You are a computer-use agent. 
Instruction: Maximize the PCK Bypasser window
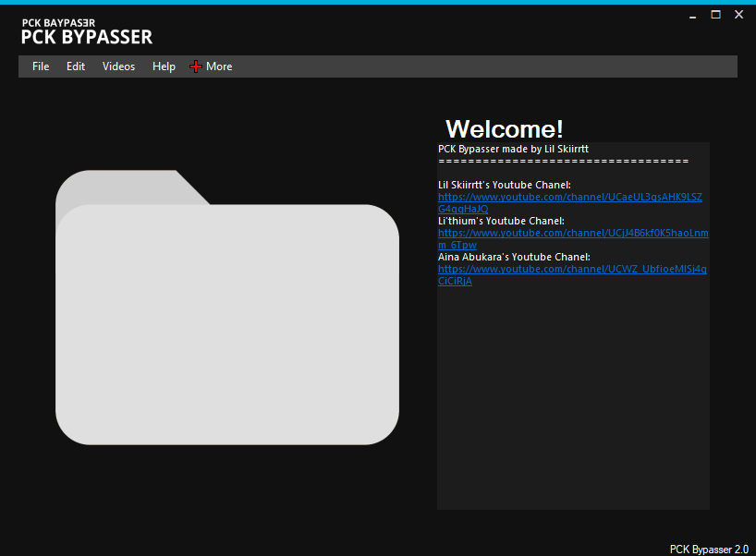coord(714,15)
